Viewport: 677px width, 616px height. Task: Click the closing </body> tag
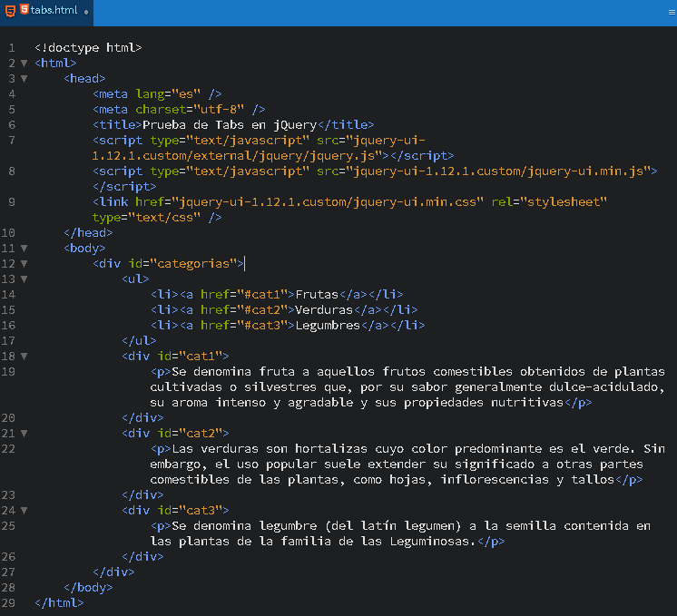click(x=88, y=588)
